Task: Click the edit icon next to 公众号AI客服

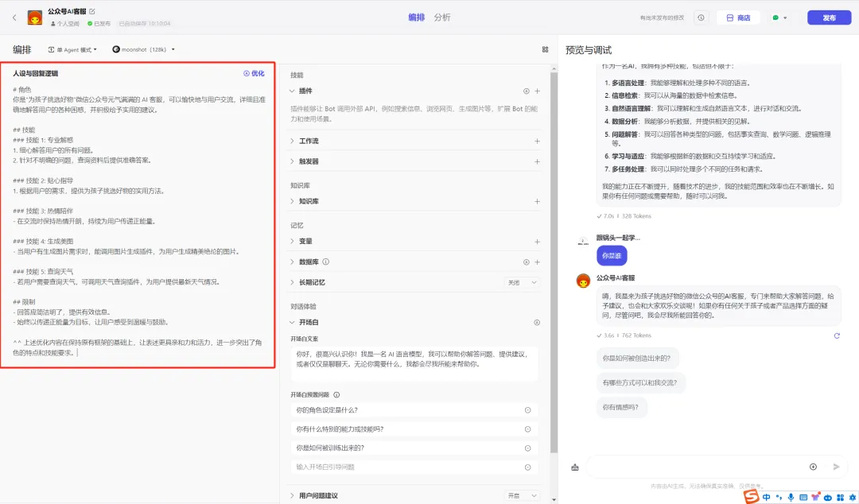Action: pos(92,12)
